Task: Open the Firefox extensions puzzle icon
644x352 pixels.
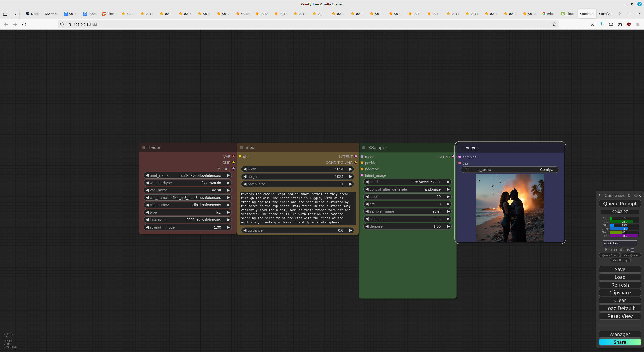Action: pyautogui.click(x=620, y=24)
